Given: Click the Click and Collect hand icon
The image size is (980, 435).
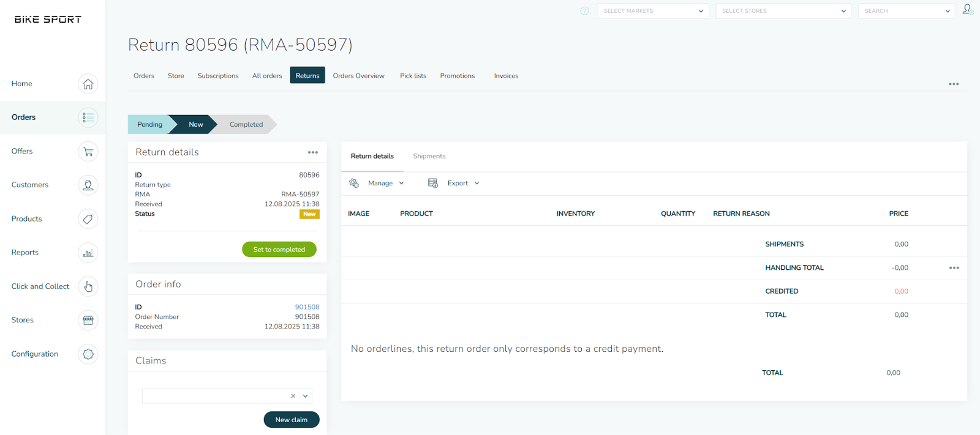Looking at the screenshot, I should [x=88, y=286].
